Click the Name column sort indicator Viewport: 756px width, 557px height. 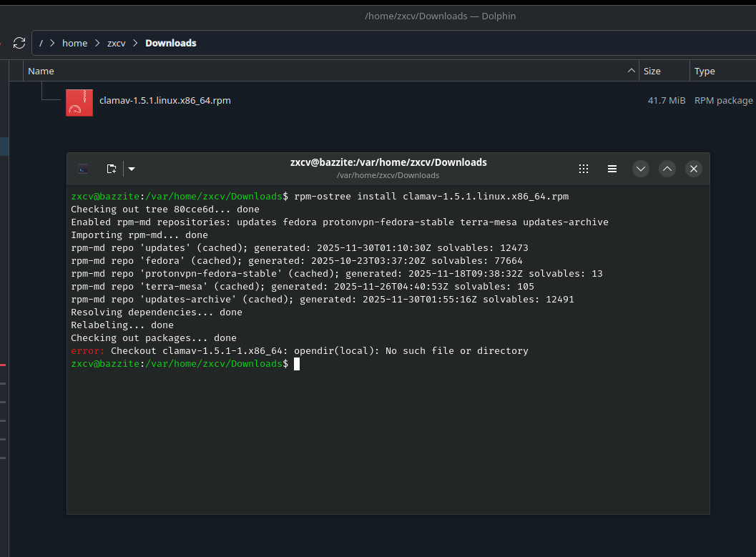click(x=630, y=71)
